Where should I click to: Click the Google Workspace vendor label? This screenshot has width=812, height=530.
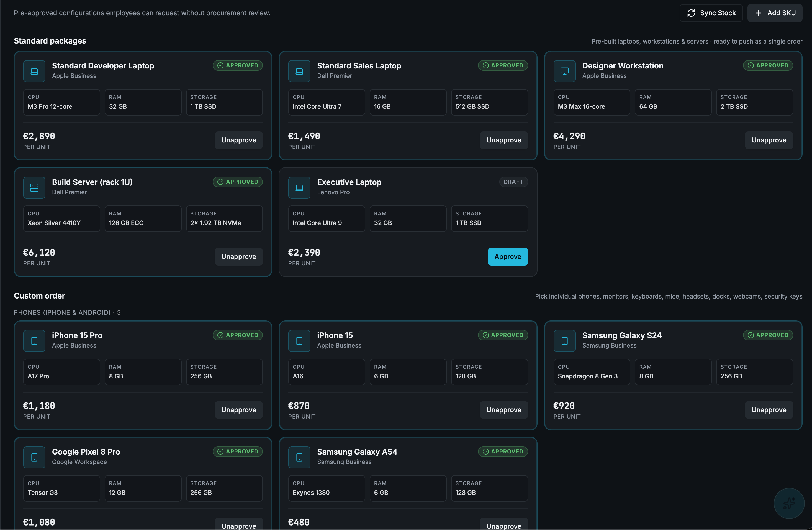click(x=79, y=462)
